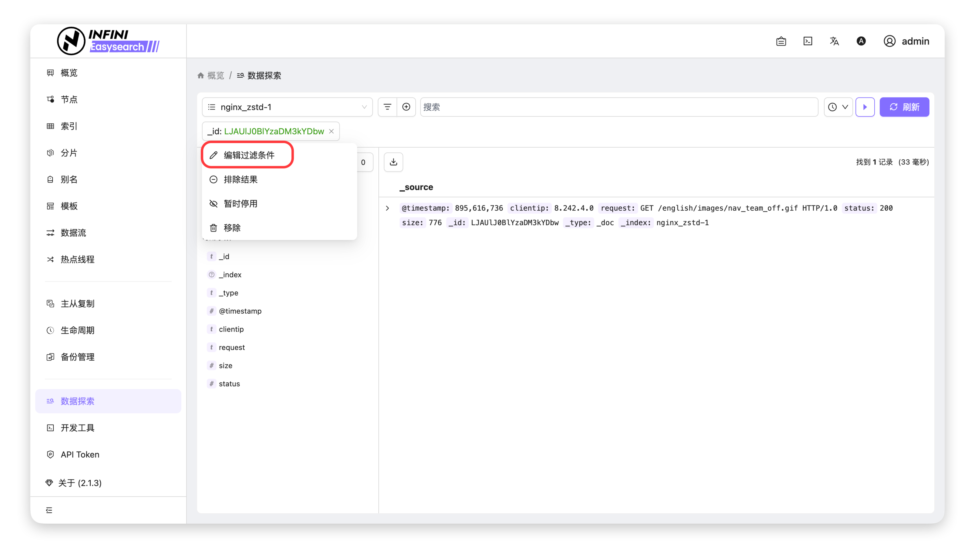Click the filter list icon beside index selector
This screenshot has height=560, width=975.
coord(387,107)
